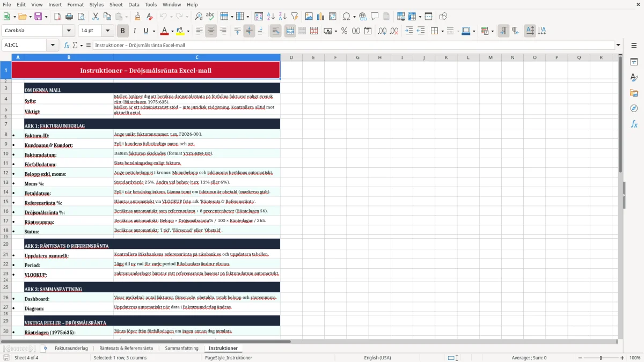Screen dimensions: 644x362
Task: Toggle vertical center alignment
Action: 249,31
